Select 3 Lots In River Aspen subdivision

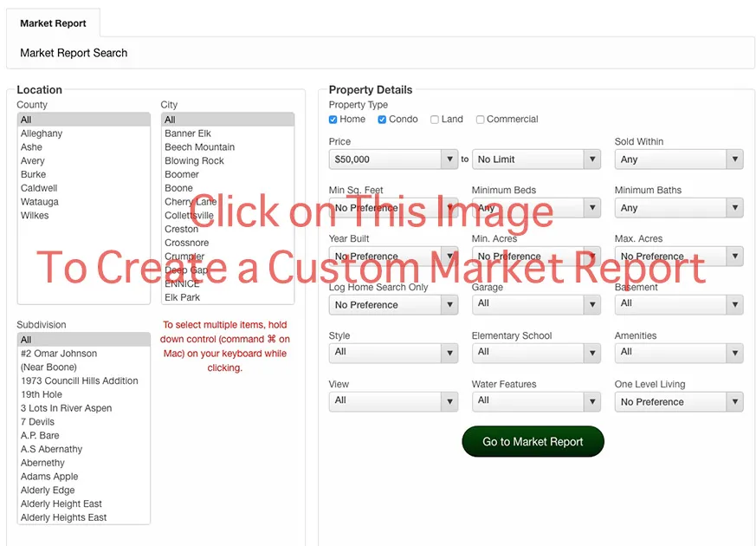coord(84,408)
